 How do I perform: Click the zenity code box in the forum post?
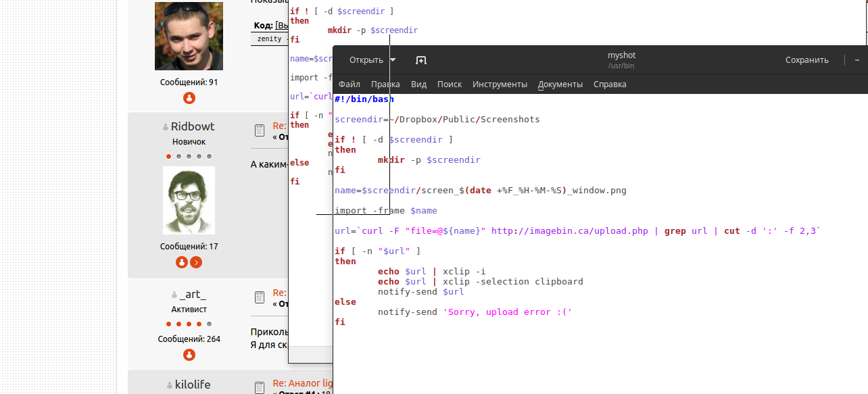pyautogui.click(x=270, y=39)
